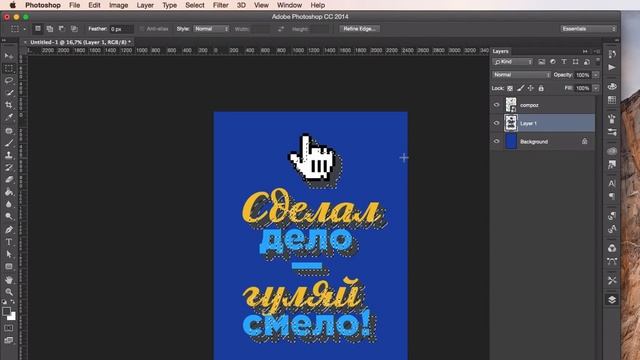Select the Clone Stamp tool

tap(9, 155)
